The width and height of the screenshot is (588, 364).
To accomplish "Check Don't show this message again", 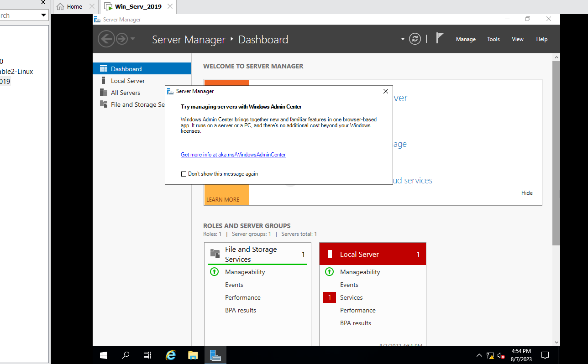I will (x=184, y=174).
